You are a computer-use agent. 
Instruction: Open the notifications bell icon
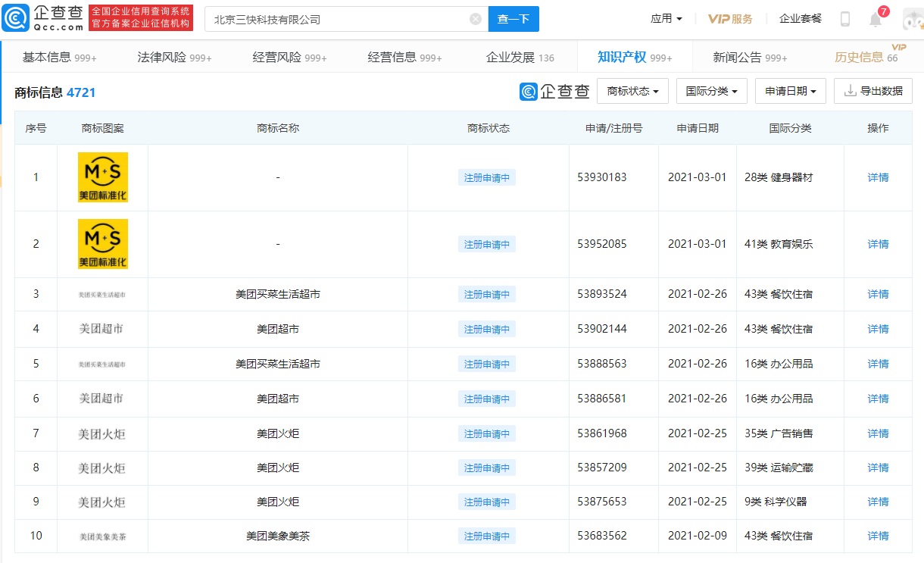pyautogui.click(x=876, y=20)
